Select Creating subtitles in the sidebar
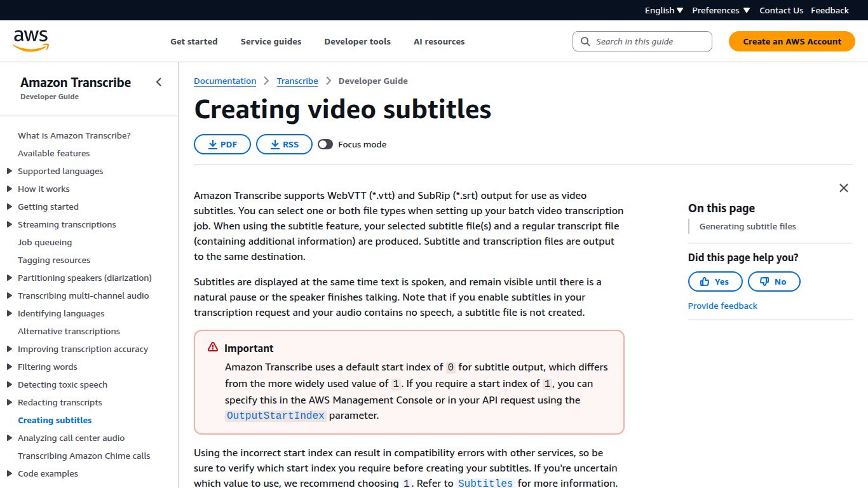The width and height of the screenshot is (868, 488). coord(55,420)
